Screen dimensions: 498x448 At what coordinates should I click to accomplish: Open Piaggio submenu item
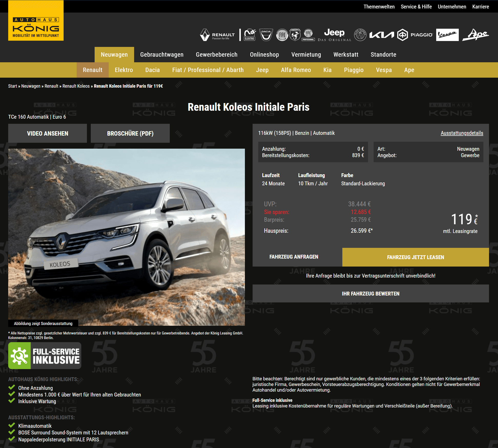click(x=354, y=70)
